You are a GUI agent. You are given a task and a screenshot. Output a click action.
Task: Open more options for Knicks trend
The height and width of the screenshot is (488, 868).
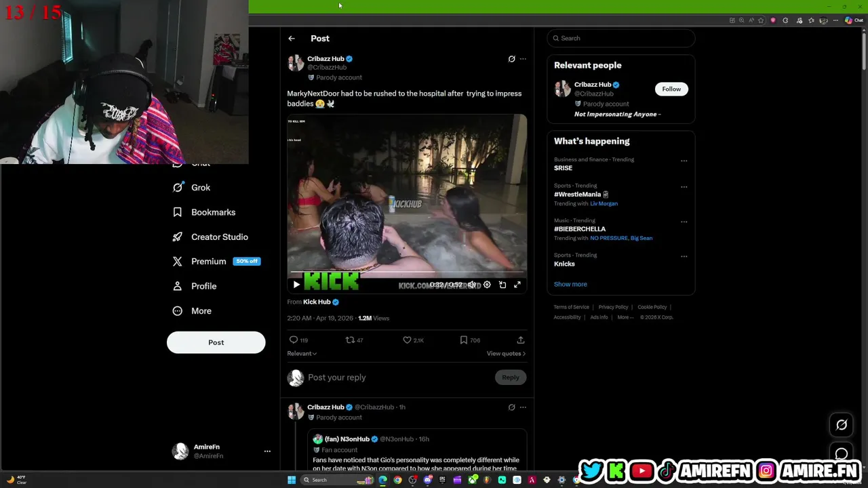pos(684,257)
